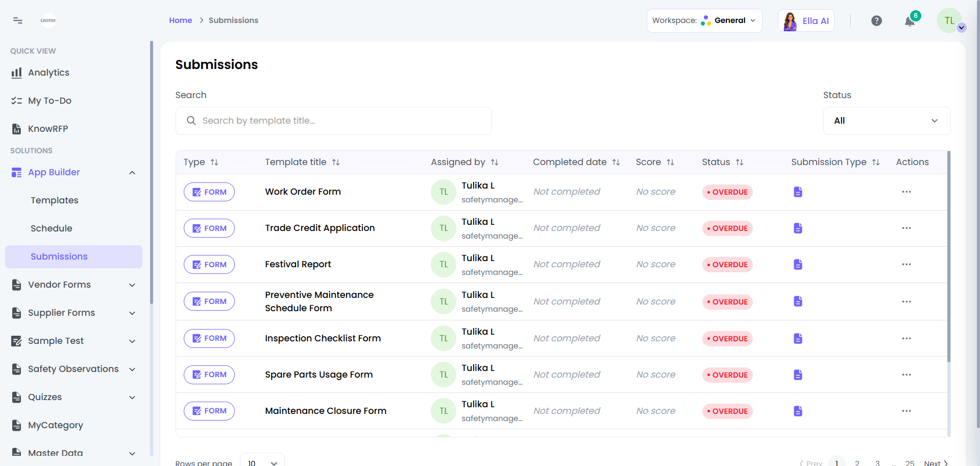
Task: Click the company logo in header
Action: click(48, 20)
